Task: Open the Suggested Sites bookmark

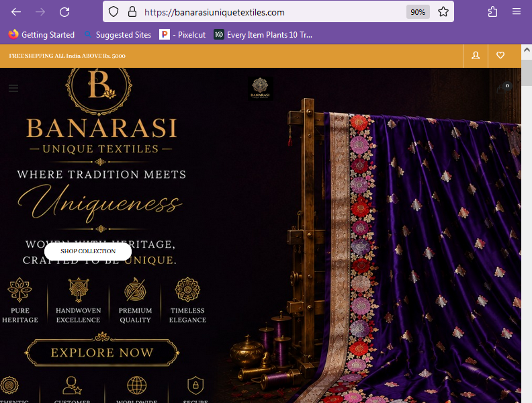Action: tap(118, 35)
